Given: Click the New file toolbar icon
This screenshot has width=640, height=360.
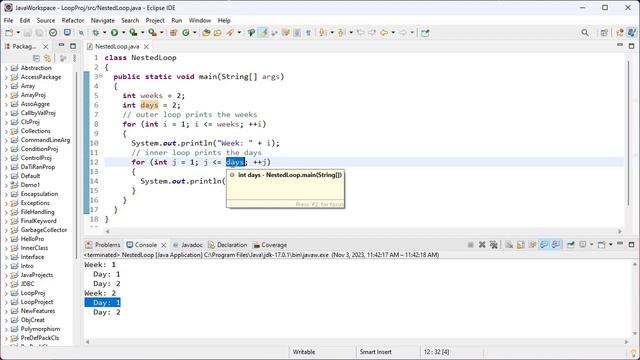Looking at the screenshot, I should click(9, 33).
